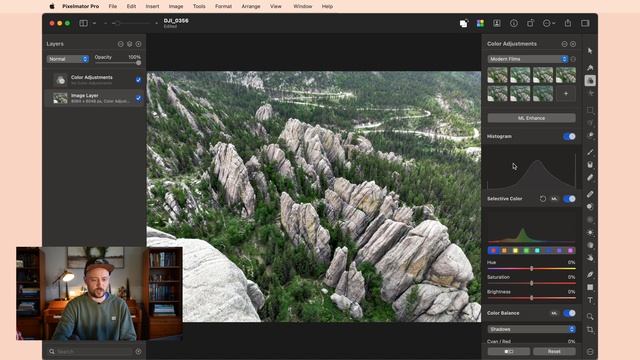
Task: Open the Shadows range dropdown
Action: [531, 329]
